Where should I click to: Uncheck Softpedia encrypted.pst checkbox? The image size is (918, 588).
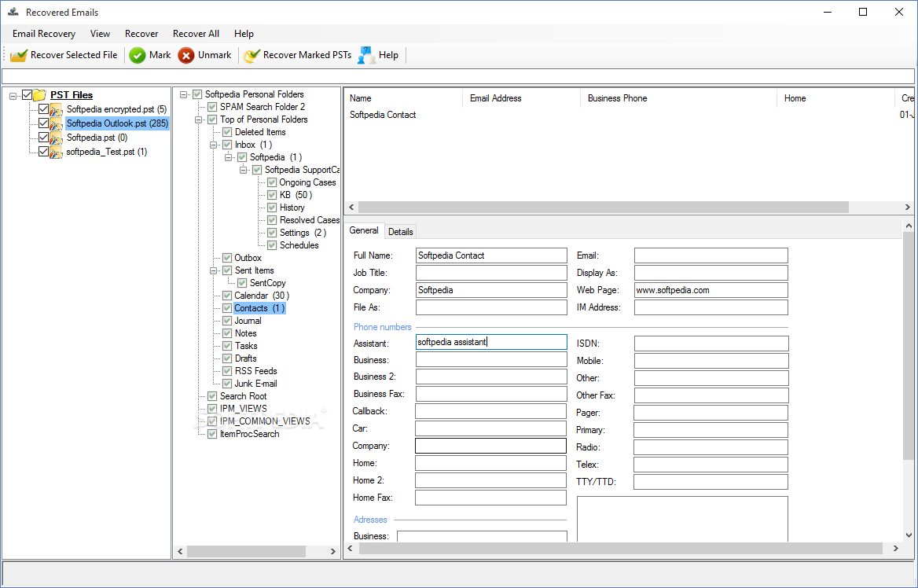point(43,109)
